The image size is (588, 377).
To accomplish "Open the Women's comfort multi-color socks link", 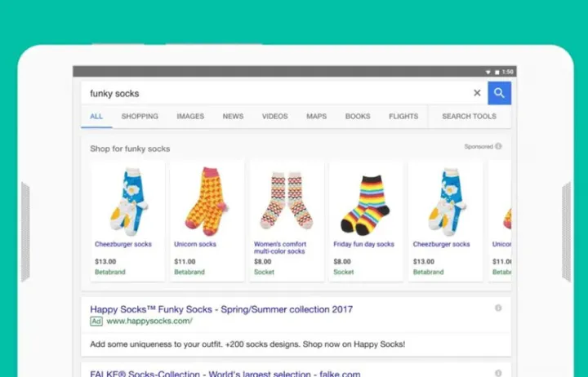I will tap(280, 248).
